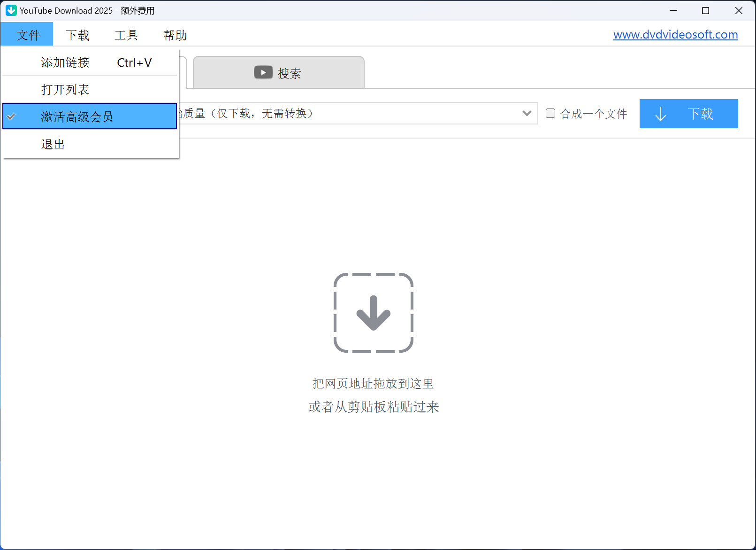Click the checkmark icon beside 激活高级会员
The image size is (756, 550).
tap(12, 116)
